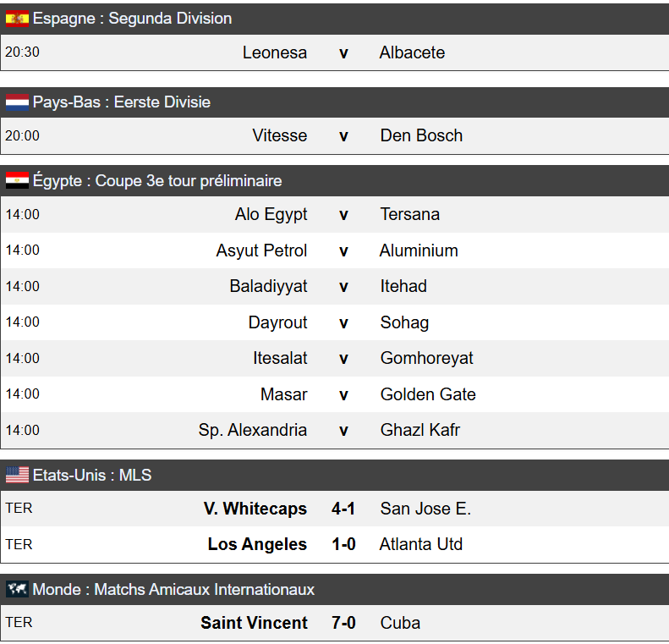Select the Alo Egypt team name
This screenshot has width=669, height=644.
[x=271, y=214]
